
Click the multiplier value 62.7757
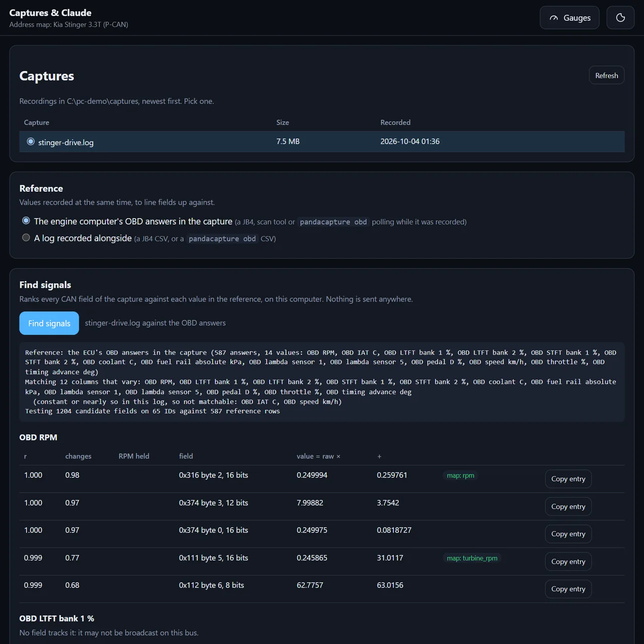coord(310,585)
